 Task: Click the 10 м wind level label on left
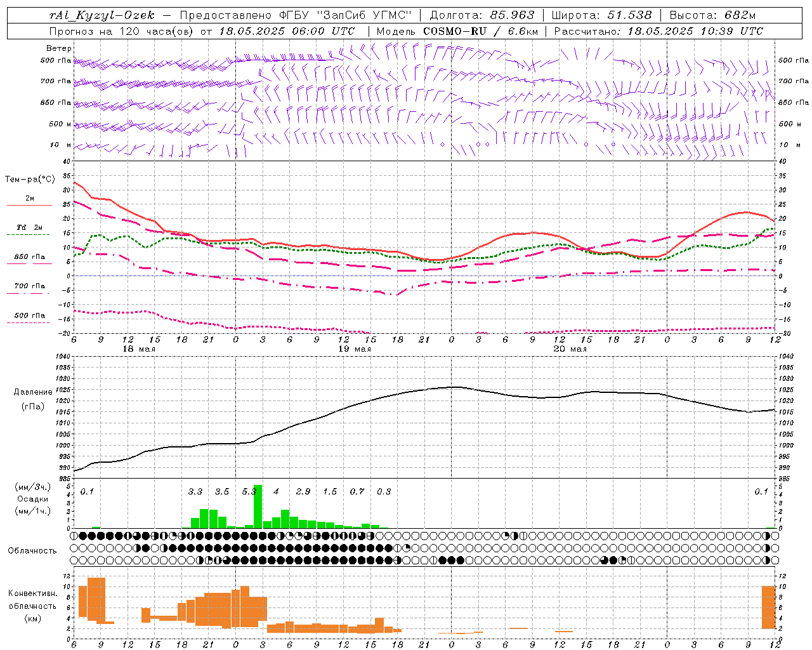[60, 145]
